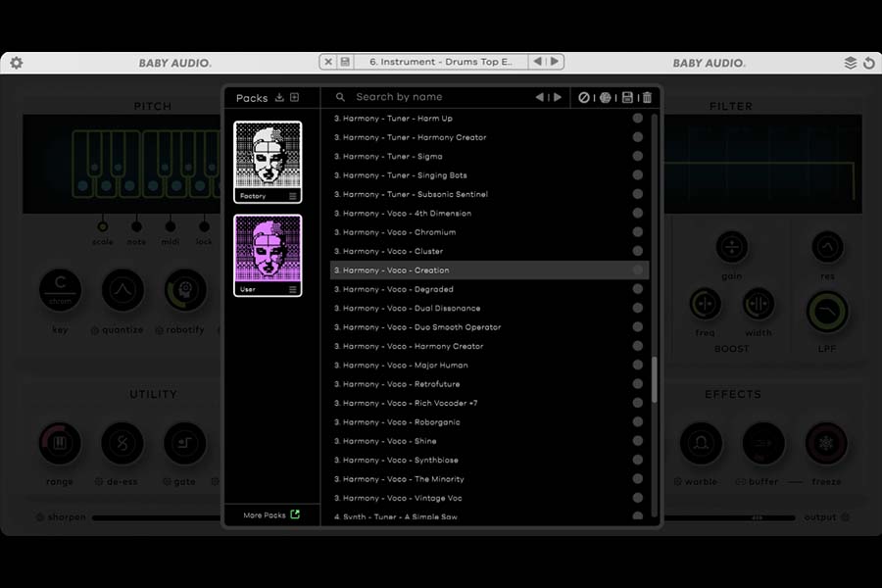
Task: Toggle favorite dot for Voco - The Minority
Action: coord(637,479)
